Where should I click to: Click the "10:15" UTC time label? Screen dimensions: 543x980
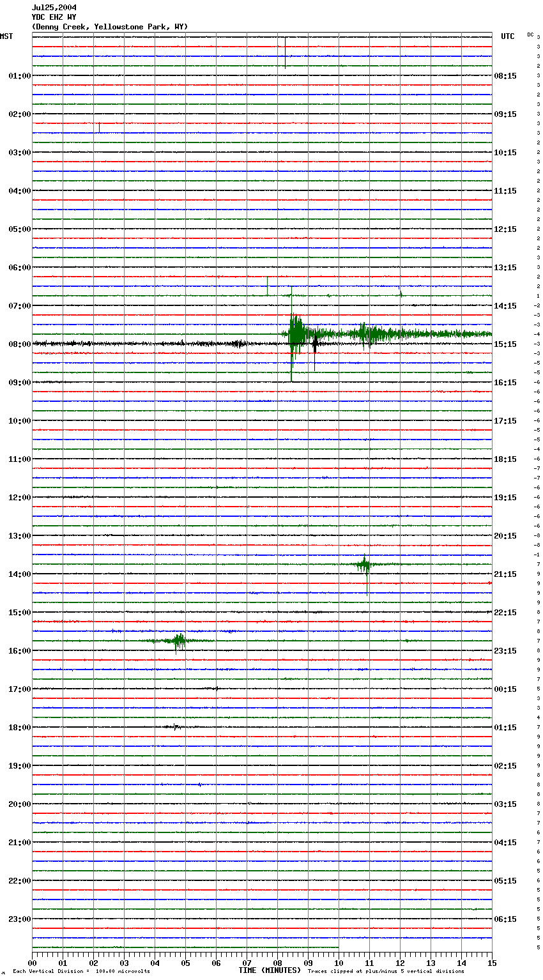(505, 153)
